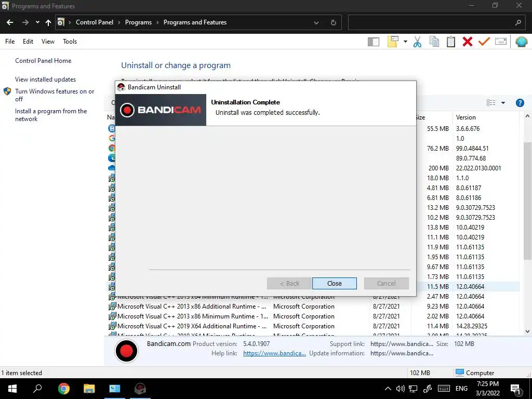
Task: Show hidden tray icons chevron
Action: (388, 389)
